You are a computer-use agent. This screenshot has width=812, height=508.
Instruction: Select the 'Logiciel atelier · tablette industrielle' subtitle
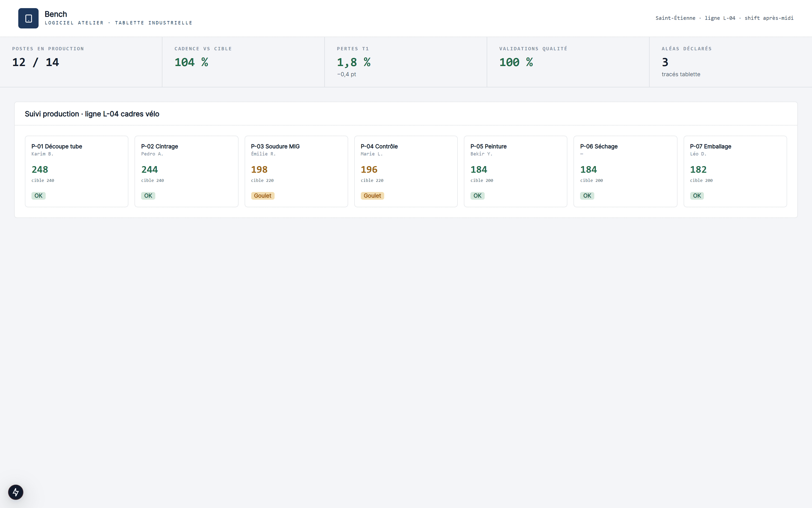(x=119, y=23)
